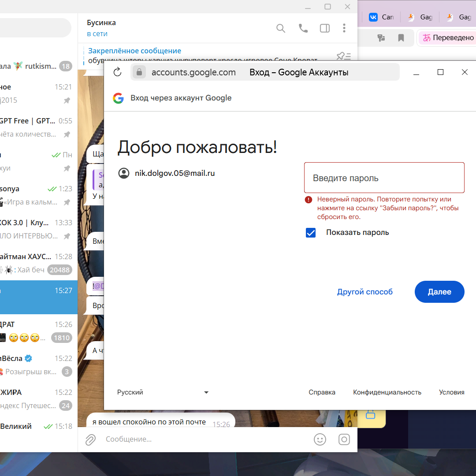Click the search icon in Telegram chat header

[281, 28]
